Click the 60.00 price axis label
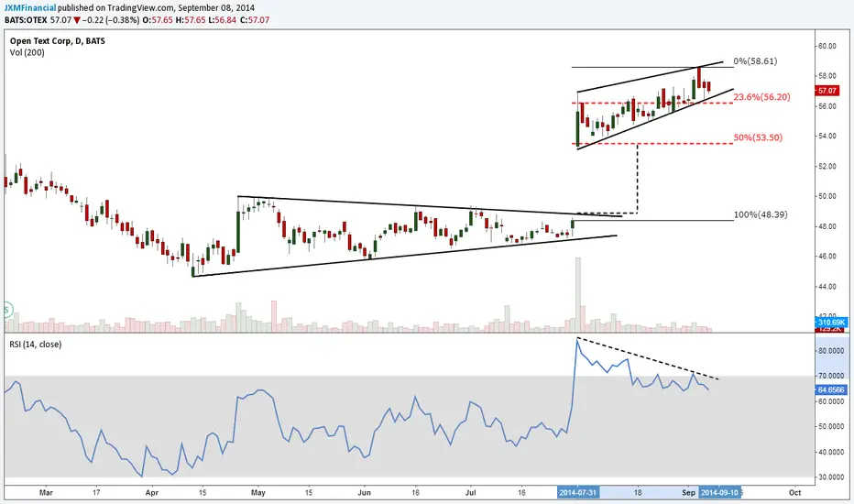854x504 pixels. tap(827, 47)
